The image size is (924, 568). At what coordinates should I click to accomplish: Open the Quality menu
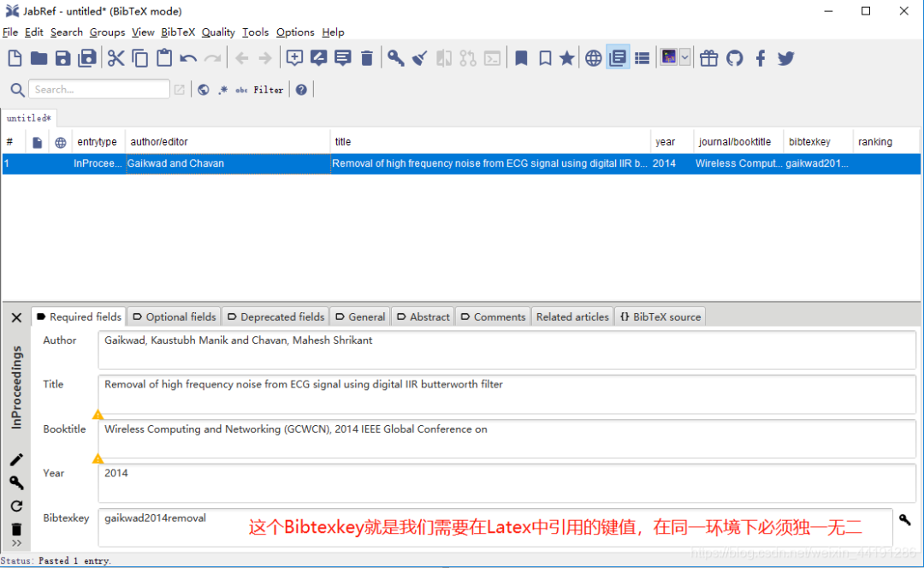tap(218, 32)
